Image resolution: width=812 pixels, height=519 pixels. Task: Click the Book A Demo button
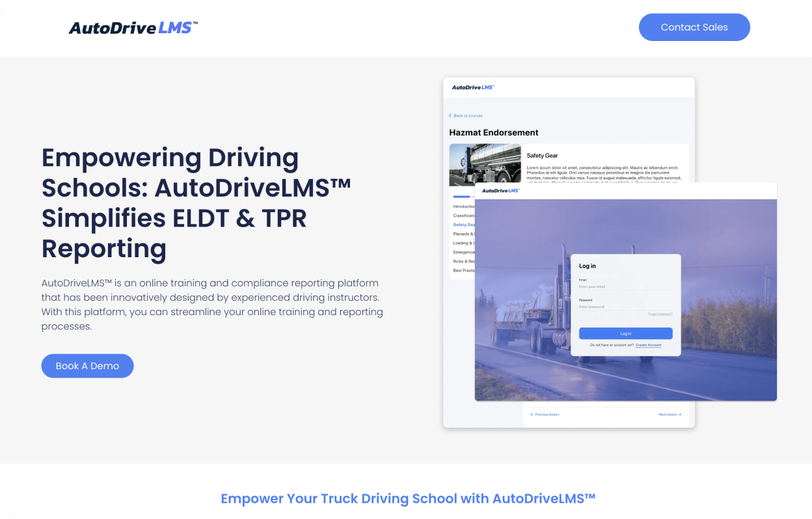point(87,366)
